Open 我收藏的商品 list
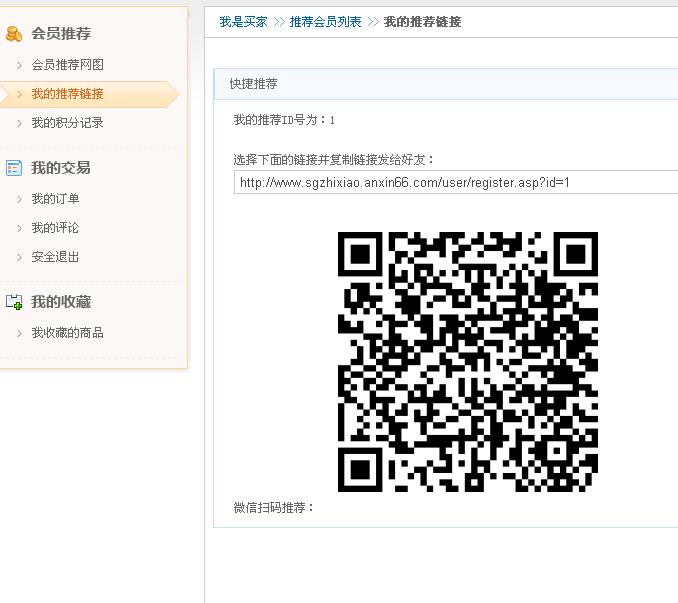 67,333
